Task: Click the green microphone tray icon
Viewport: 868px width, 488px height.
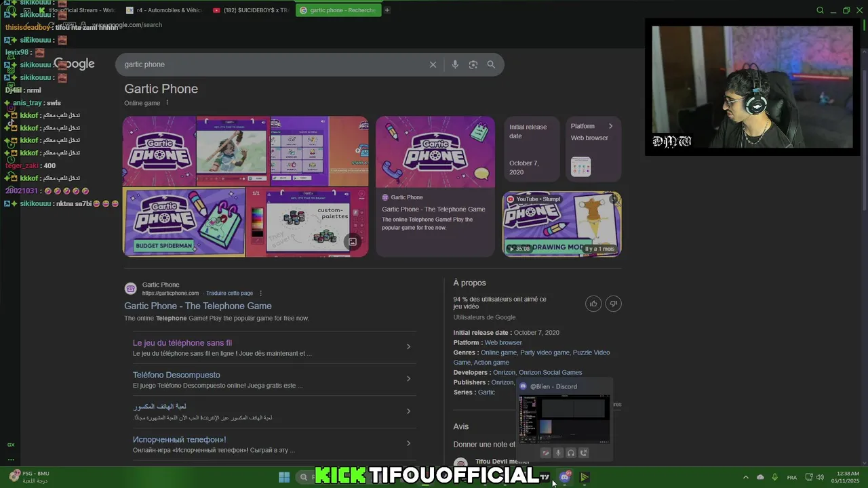Action: (x=774, y=477)
